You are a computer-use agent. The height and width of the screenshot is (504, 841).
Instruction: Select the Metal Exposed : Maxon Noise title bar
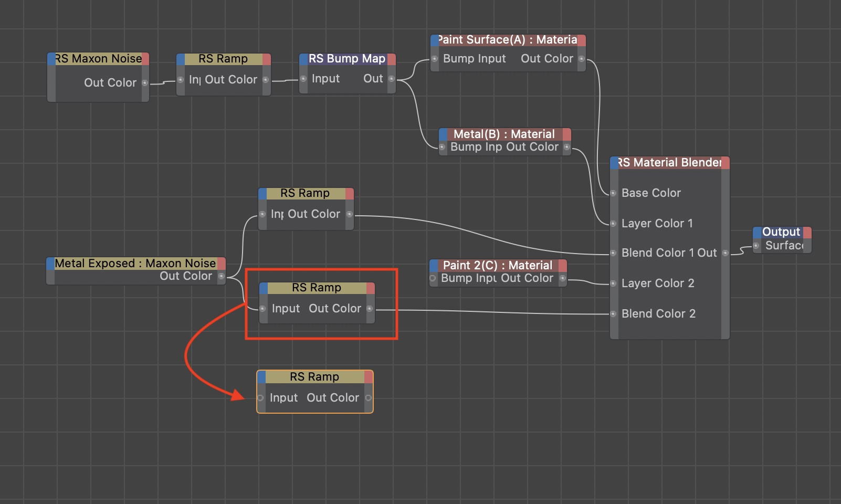click(x=135, y=264)
